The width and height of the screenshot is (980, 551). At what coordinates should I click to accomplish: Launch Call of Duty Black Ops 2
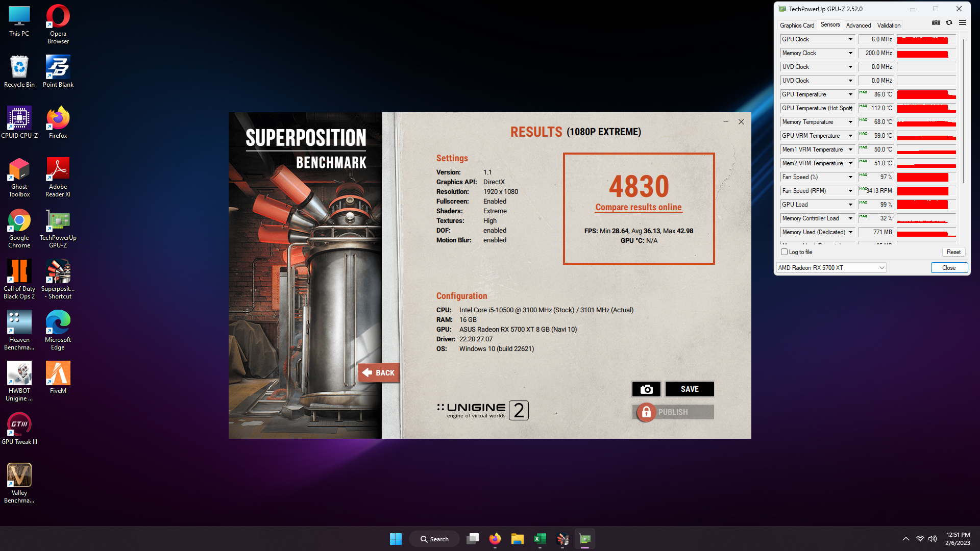(x=19, y=279)
